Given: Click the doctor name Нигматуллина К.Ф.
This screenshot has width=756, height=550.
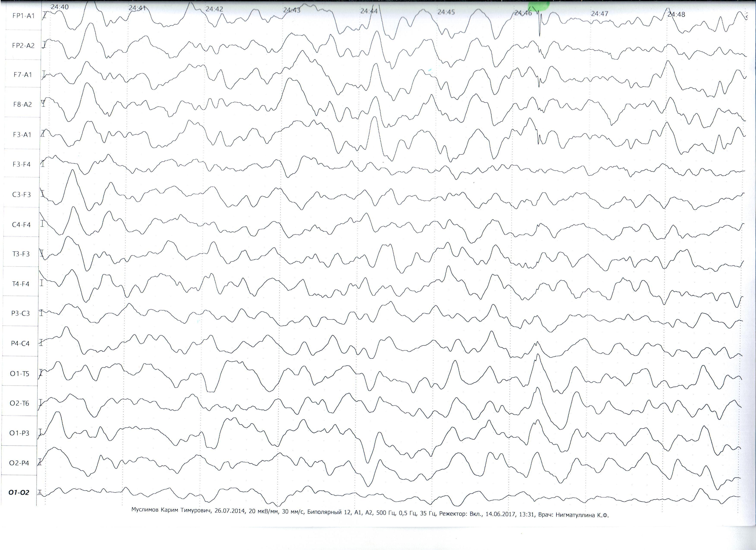Looking at the screenshot, I should click(x=582, y=515).
